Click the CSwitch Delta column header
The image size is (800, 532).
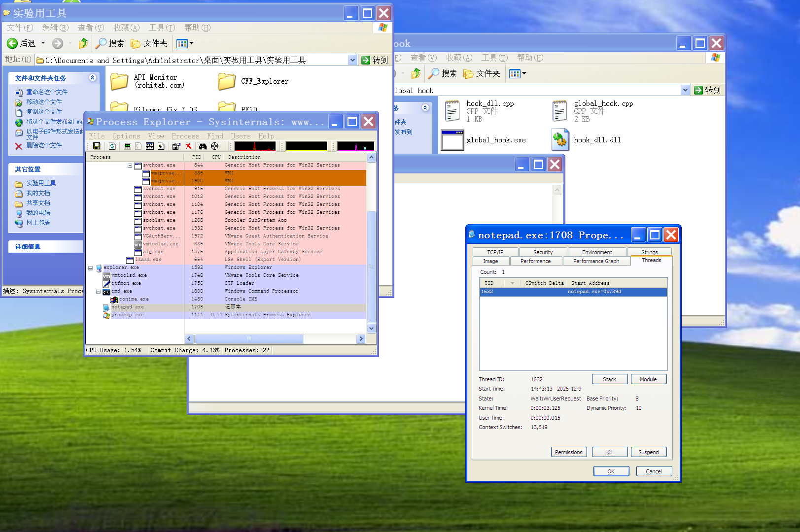pos(544,283)
